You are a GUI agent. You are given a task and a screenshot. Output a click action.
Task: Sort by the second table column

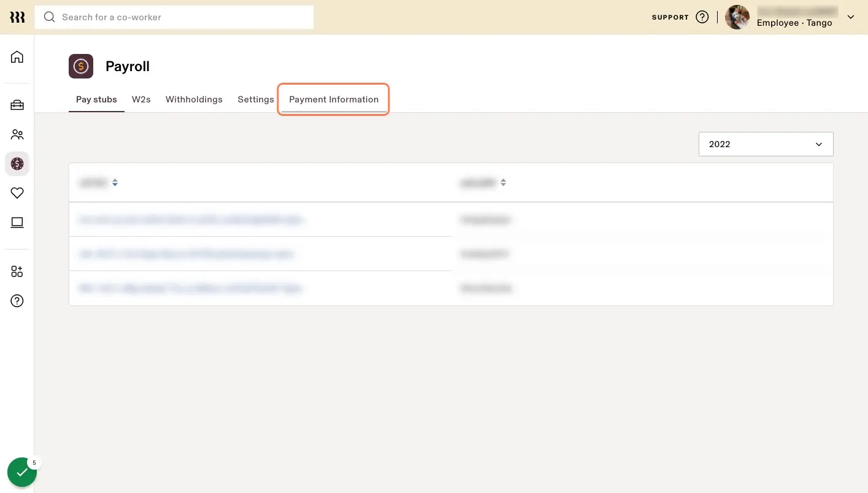coord(503,183)
